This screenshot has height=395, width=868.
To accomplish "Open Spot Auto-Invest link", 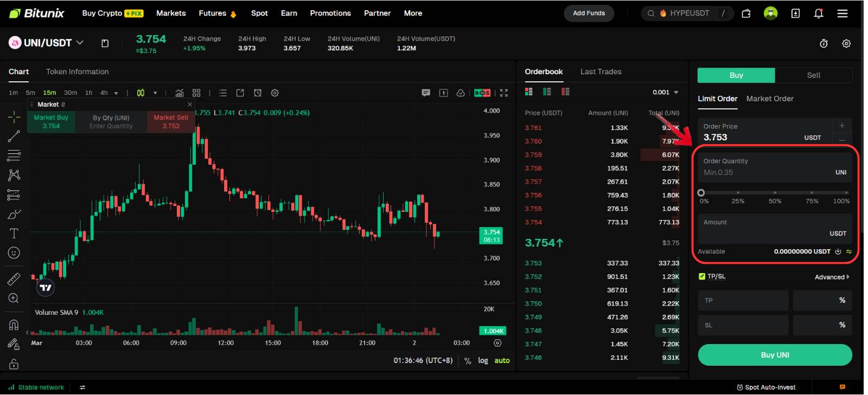I will (766, 387).
